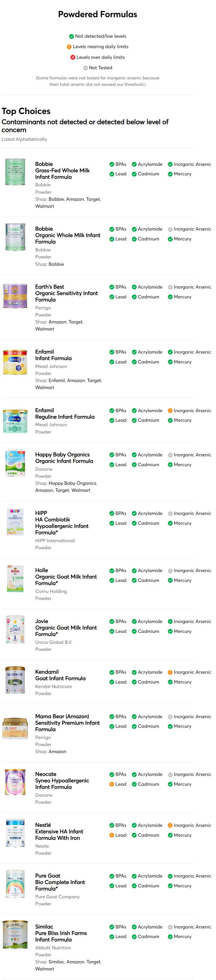This screenshot has width=216, height=980.
Task: Click the red X legend icon for over-limit levels
Action: tap(73, 57)
